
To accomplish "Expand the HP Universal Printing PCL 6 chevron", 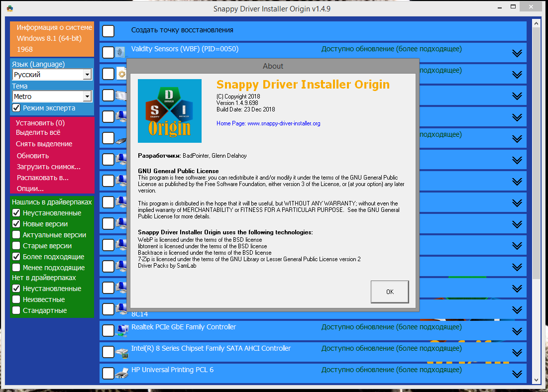I will click(x=517, y=374).
